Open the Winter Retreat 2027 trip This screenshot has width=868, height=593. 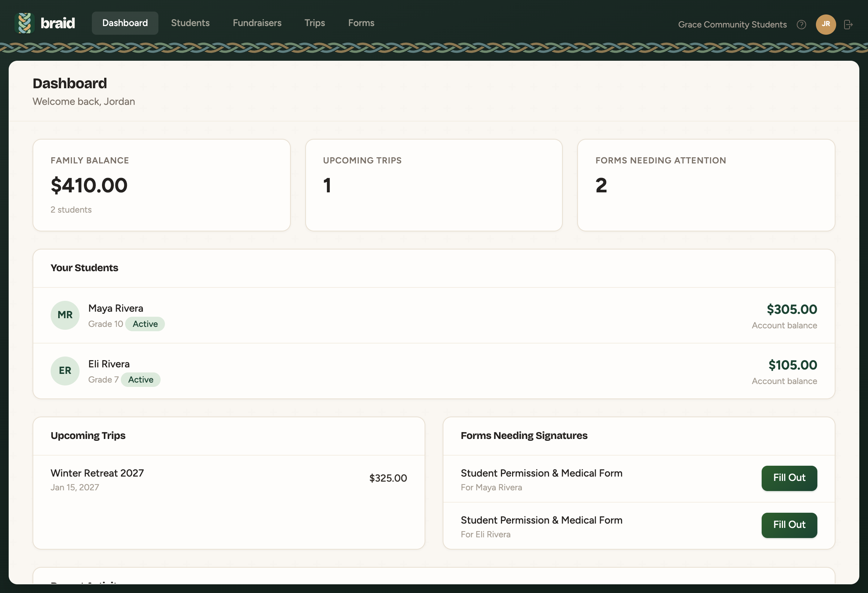pyautogui.click(x=229, y=479)
